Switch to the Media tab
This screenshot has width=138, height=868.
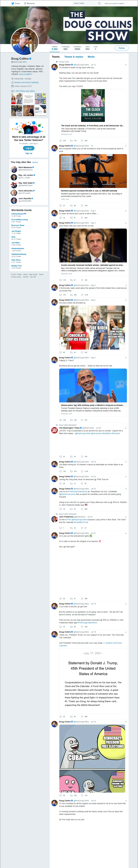[x=91, y=57]
